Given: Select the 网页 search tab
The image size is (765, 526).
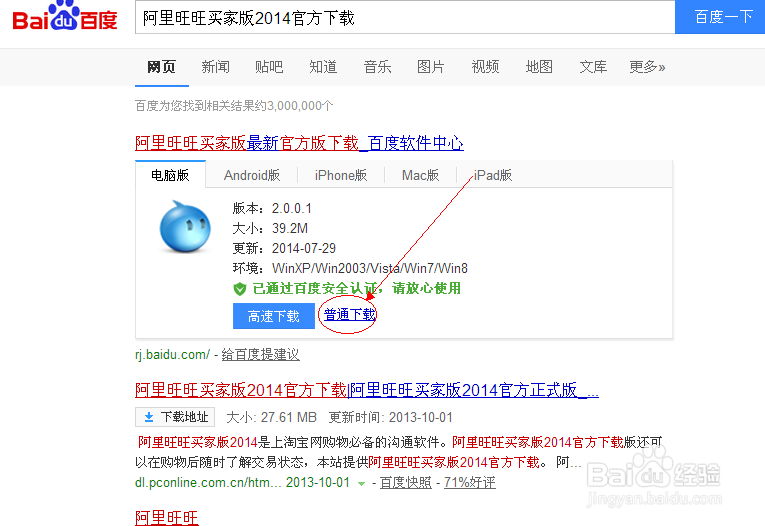Looking at the screenshot, I should 161,67.
